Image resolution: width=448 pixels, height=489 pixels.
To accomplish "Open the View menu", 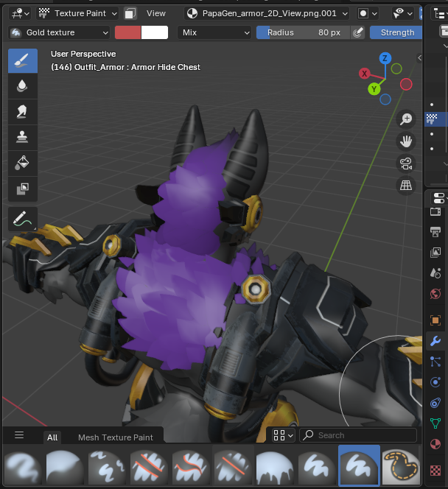I will 156,14.
